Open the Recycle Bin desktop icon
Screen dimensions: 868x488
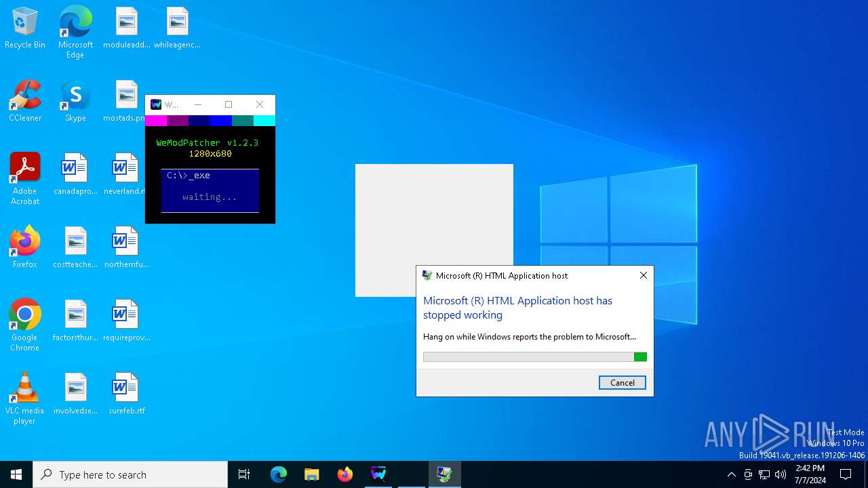[x=25, y=28]
